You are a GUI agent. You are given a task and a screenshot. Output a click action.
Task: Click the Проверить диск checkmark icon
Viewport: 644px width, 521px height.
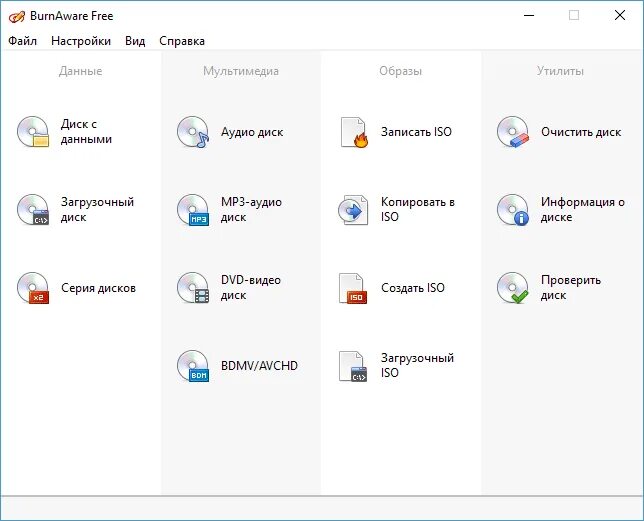[513, 288]
